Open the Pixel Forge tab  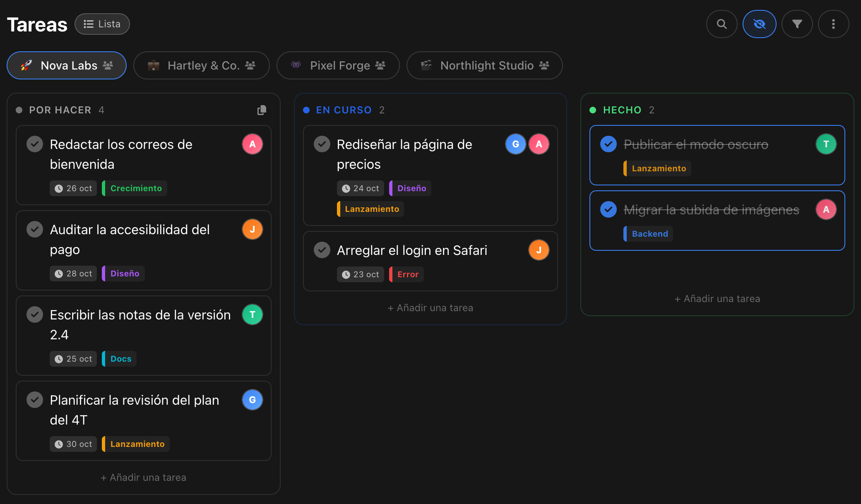click(338, 65)
